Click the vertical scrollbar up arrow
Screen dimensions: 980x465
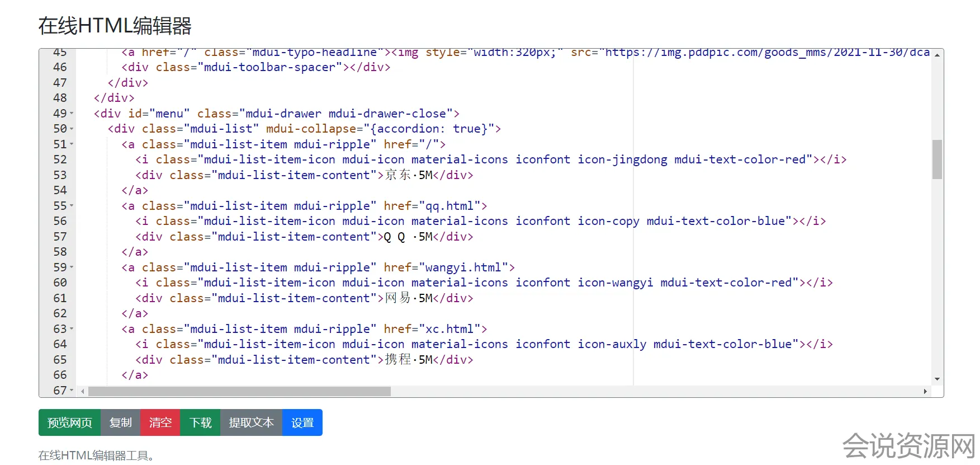937,55
